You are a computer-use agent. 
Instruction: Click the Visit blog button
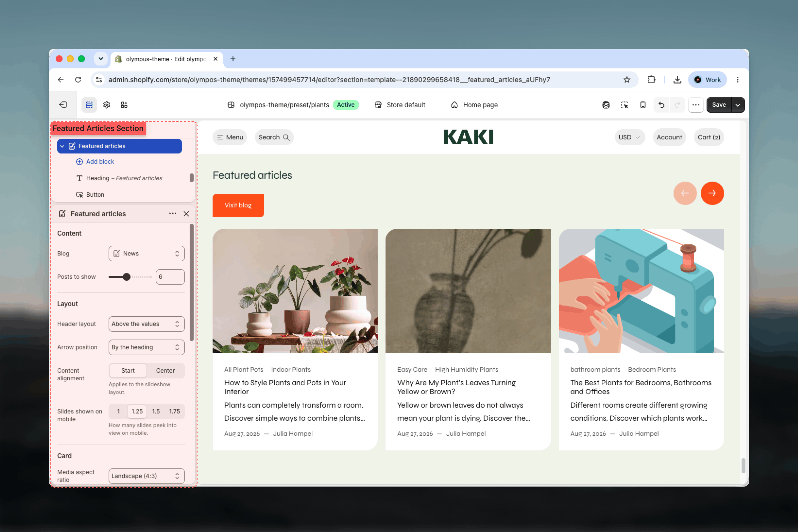click(x=238, y=205)
